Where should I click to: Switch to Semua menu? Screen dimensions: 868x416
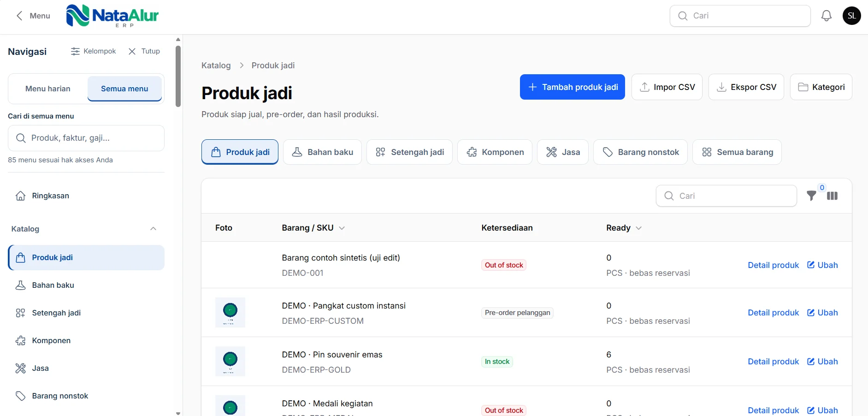tap(124, 89)
